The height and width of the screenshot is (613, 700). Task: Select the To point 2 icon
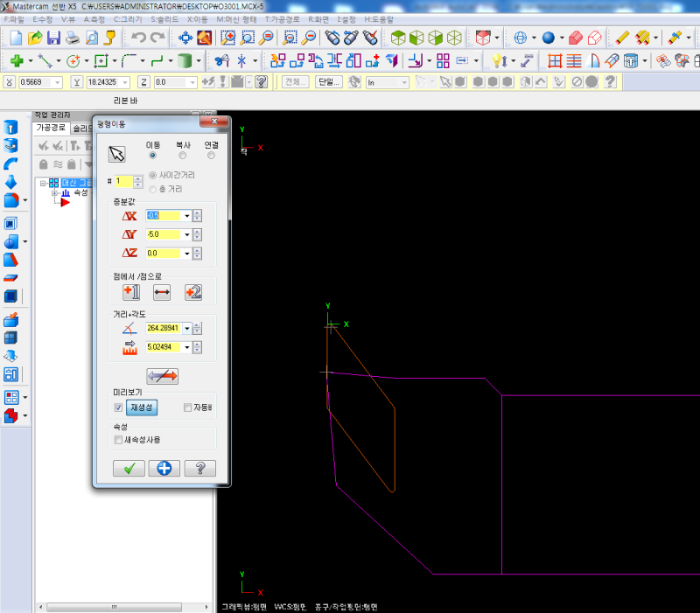193,292
